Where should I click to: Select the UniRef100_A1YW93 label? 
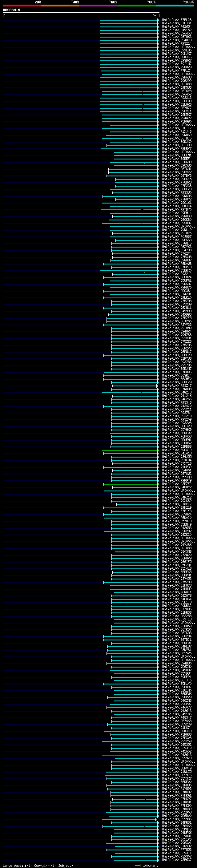tap(177, 789)
